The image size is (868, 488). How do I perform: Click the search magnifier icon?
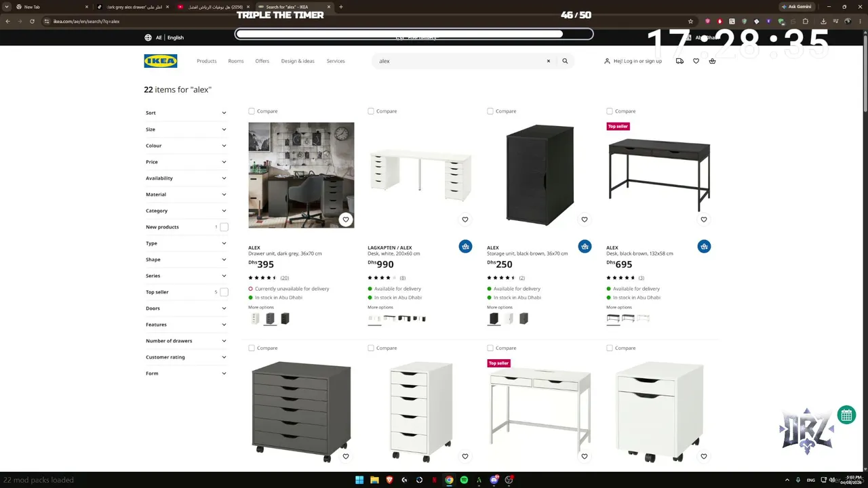tap(565, 61)
